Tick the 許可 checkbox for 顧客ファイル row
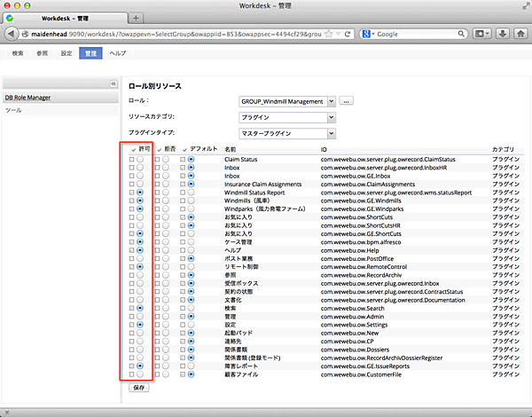Image resolution: width=532 pixels, height=417 pixels. click(131, 374)
